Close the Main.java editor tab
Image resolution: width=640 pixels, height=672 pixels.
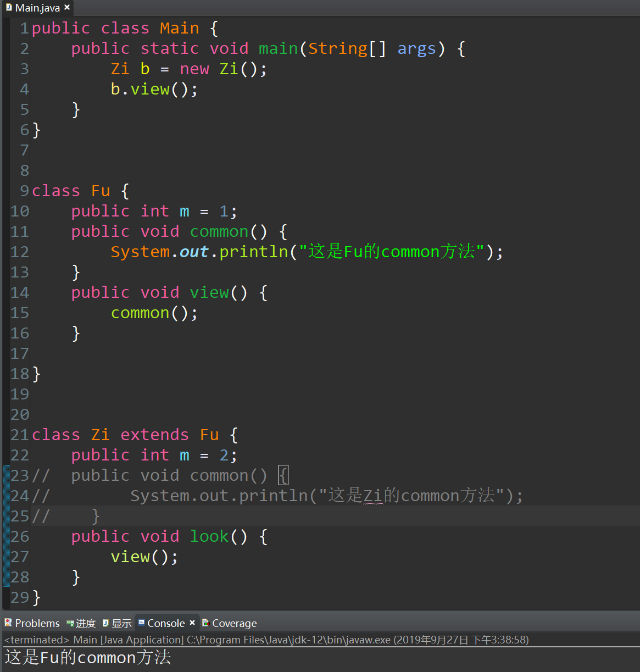pos(67,7)
